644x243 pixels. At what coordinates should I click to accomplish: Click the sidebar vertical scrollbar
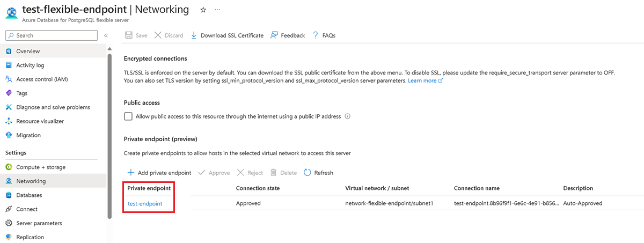(110, 134)
